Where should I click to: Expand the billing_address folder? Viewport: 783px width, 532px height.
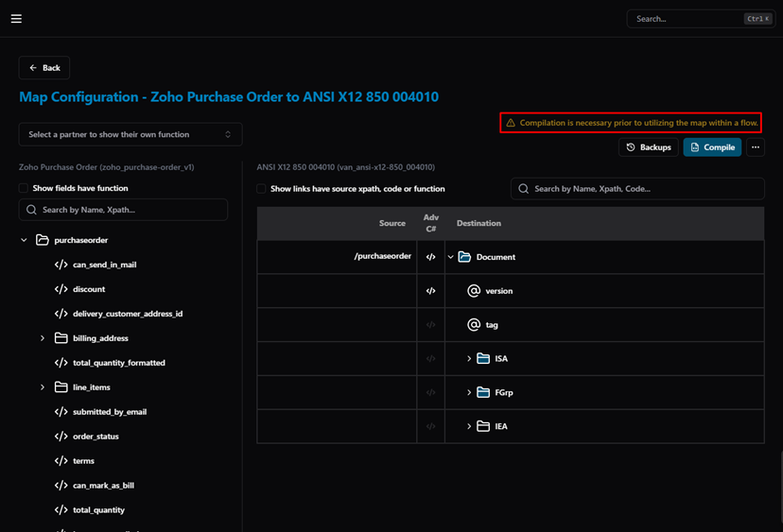pos(43,338)
